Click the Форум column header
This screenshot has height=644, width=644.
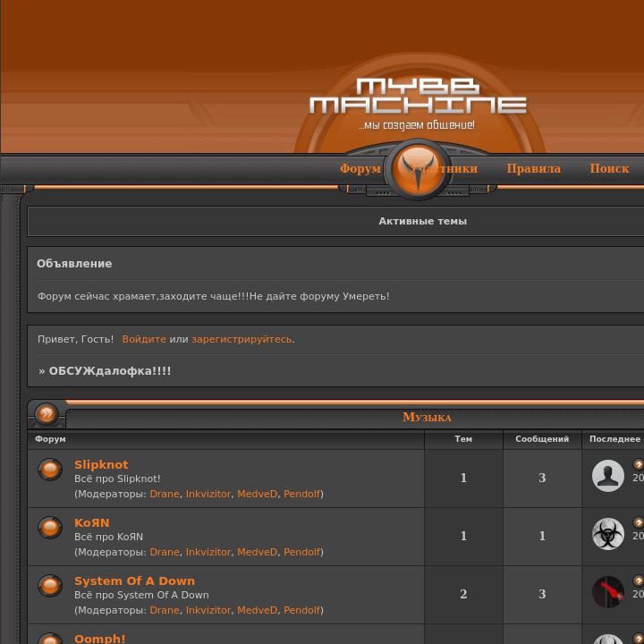50,439
